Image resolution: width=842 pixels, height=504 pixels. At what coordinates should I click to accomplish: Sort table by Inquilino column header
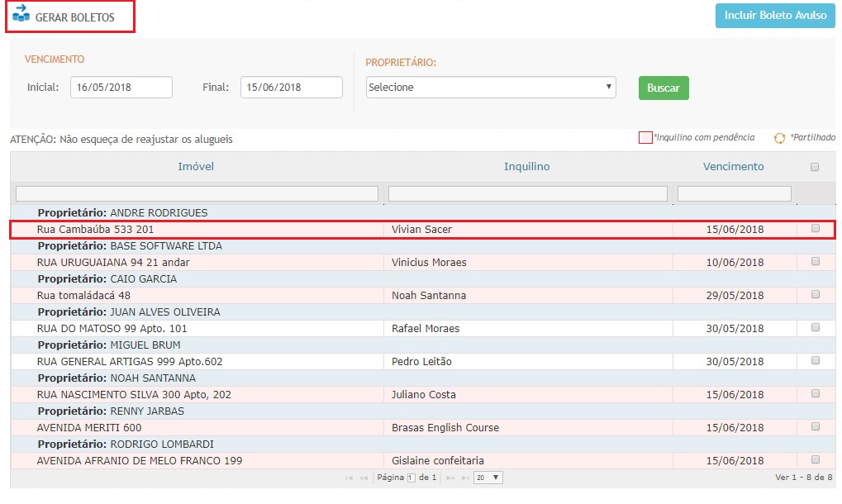526,167
